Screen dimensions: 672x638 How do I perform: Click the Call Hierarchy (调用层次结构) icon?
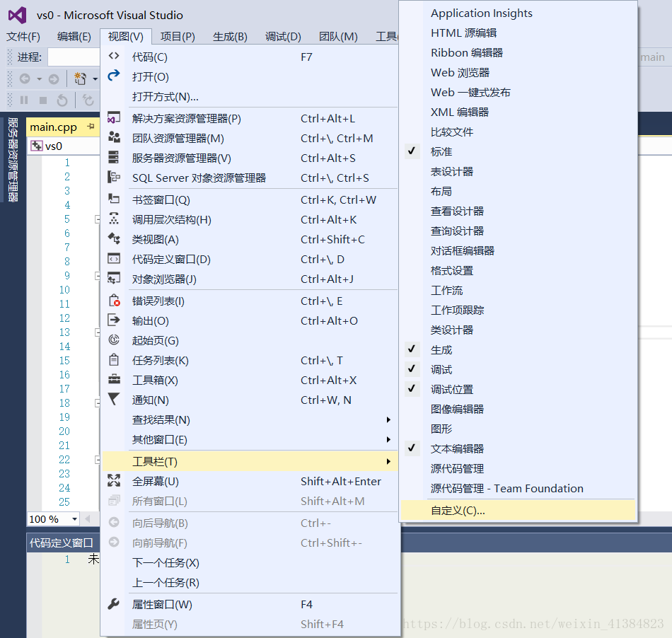[114, 218]
